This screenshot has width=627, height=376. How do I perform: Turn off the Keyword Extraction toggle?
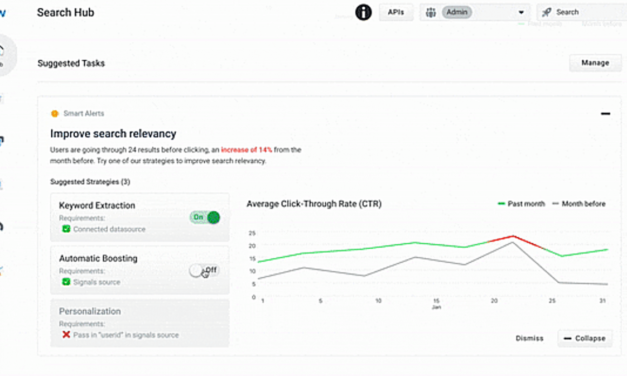[205, 217]
